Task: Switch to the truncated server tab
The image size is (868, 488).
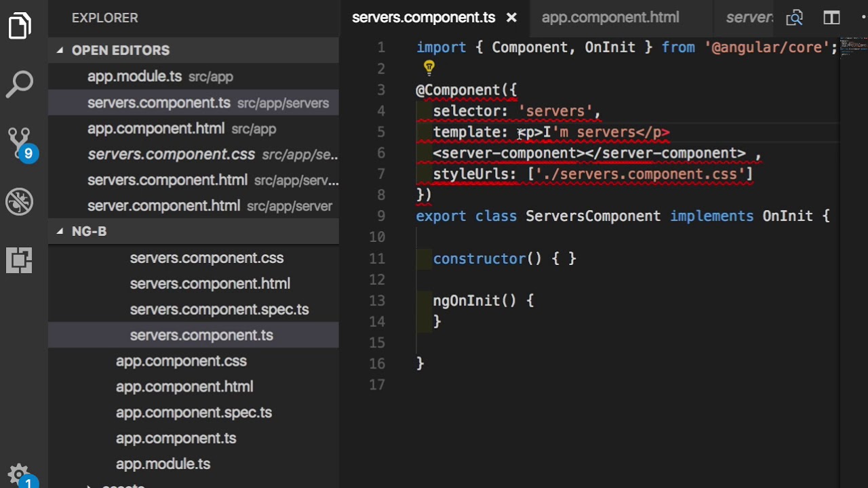Action: tap(749, 18)
